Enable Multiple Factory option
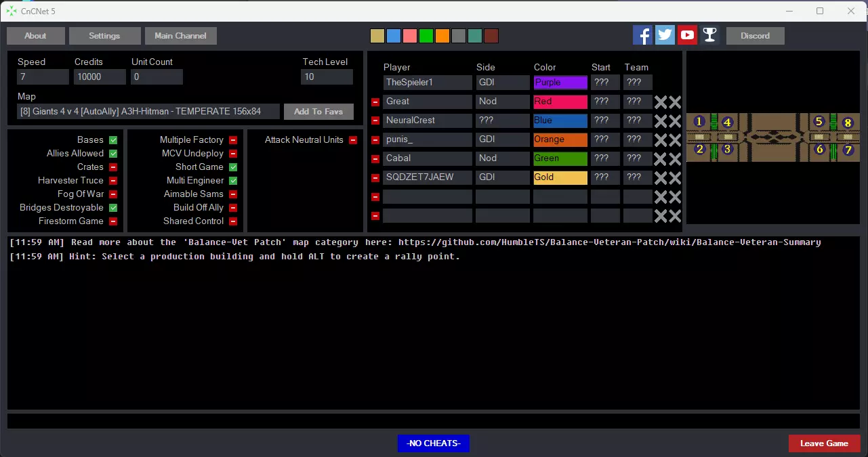Viewport: 868px width, 457px height. 233,140
